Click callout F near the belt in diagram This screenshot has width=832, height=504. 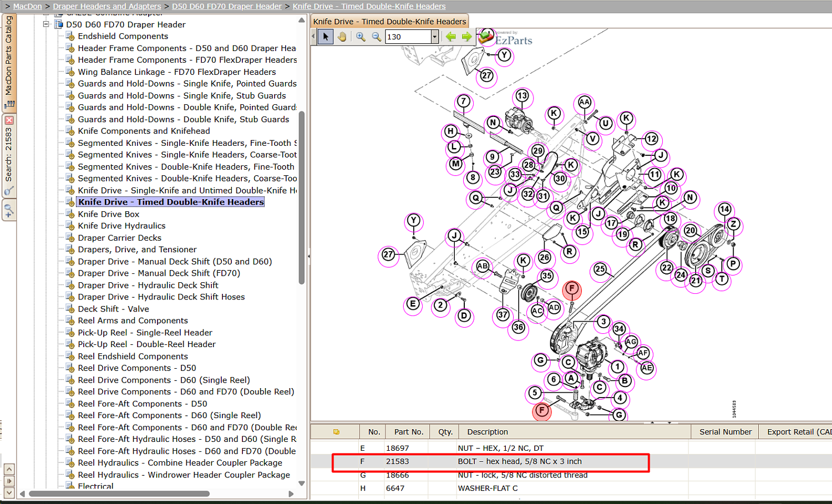point(572,289)
